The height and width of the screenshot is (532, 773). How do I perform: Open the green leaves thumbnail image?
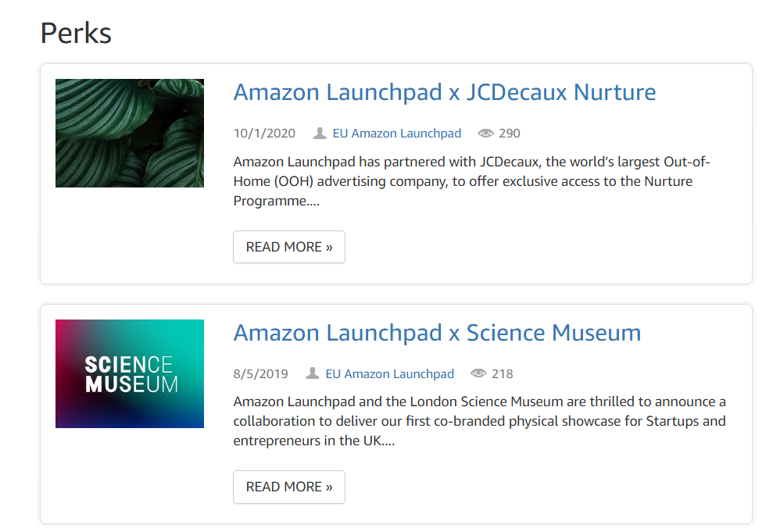click(130, 133)
